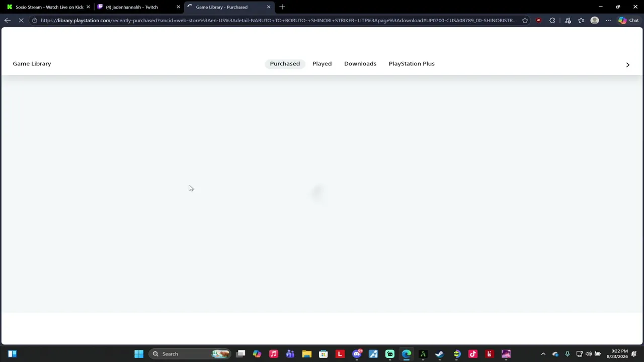The image size is (644, 362).
Task: Select the PlayStation Plus tab
Action: pos(412,64)
